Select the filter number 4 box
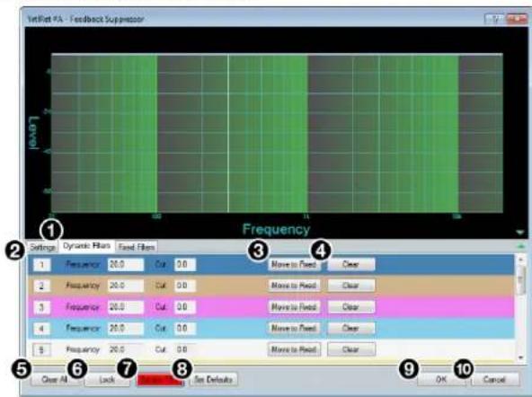Image resolution: width=532 pixels, height=397 pixels. click(42, 328)
